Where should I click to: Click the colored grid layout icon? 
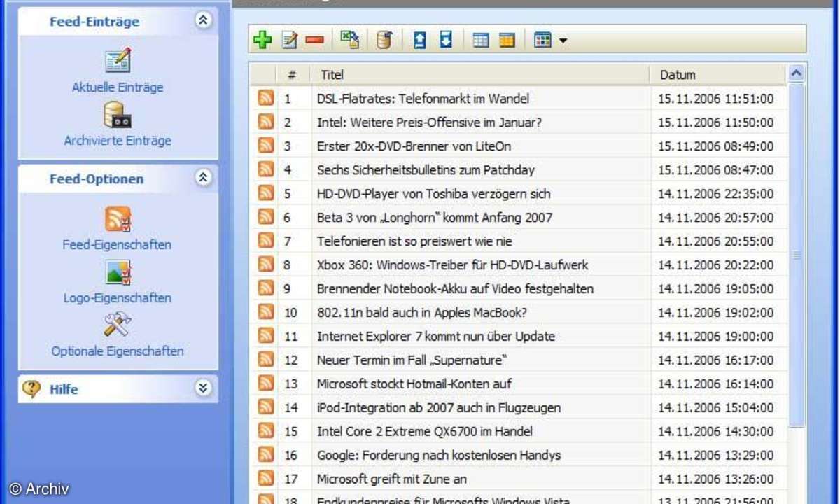(x=542, y=41)
